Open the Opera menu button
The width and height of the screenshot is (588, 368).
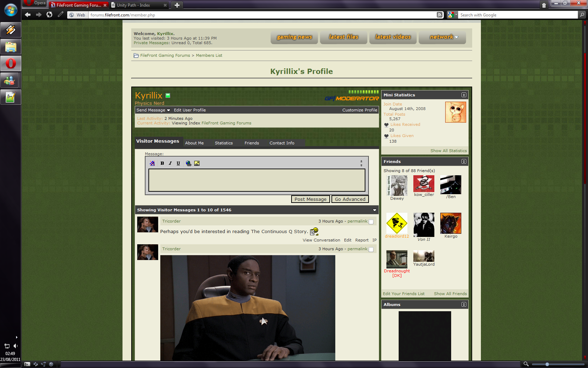tap(34, 3)
